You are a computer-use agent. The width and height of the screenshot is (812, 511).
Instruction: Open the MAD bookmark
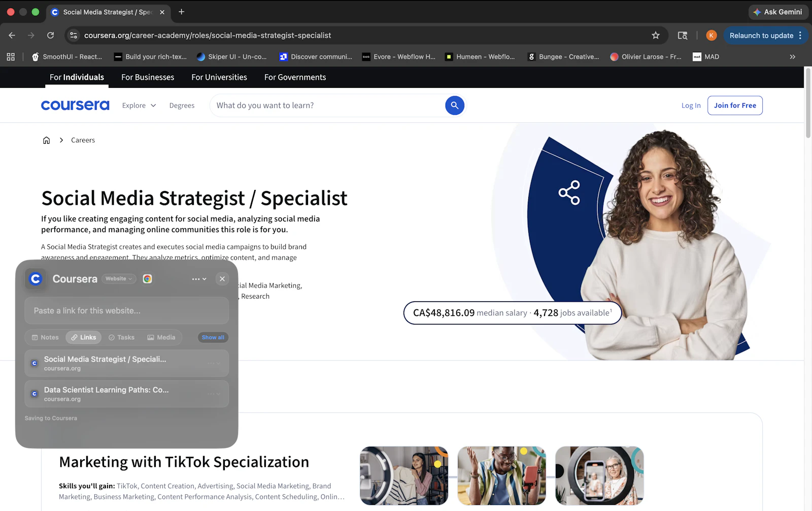point(706,57)
